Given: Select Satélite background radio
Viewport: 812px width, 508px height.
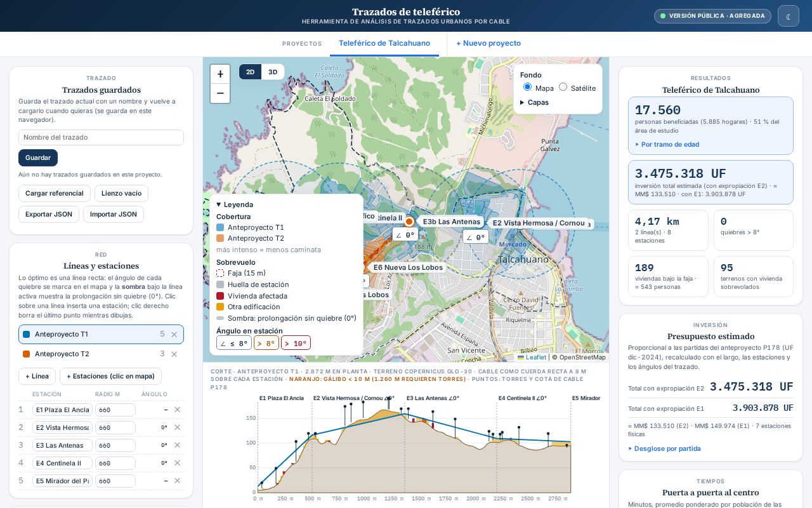Looking at the screenshot, I should click(563, 87).
